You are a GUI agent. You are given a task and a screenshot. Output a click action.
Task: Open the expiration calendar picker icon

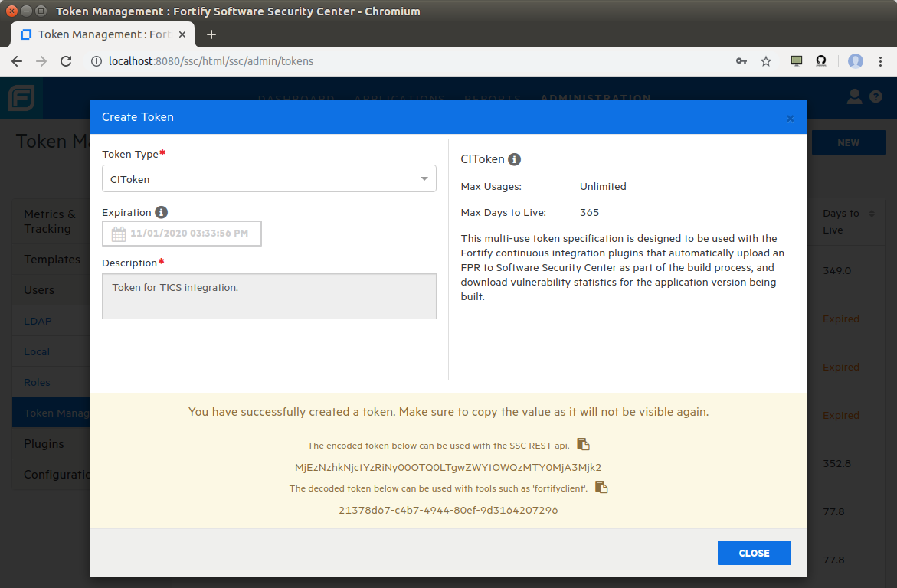point(119,234)
